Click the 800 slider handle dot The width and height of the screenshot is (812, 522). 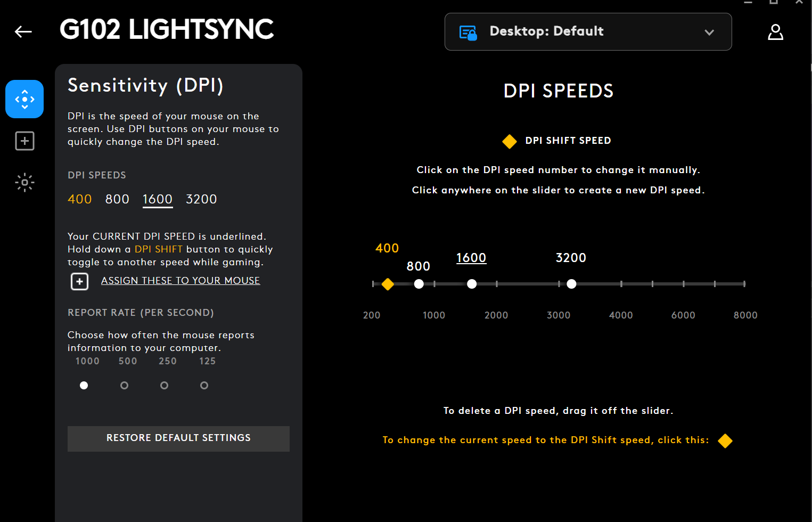coord(419,284)
